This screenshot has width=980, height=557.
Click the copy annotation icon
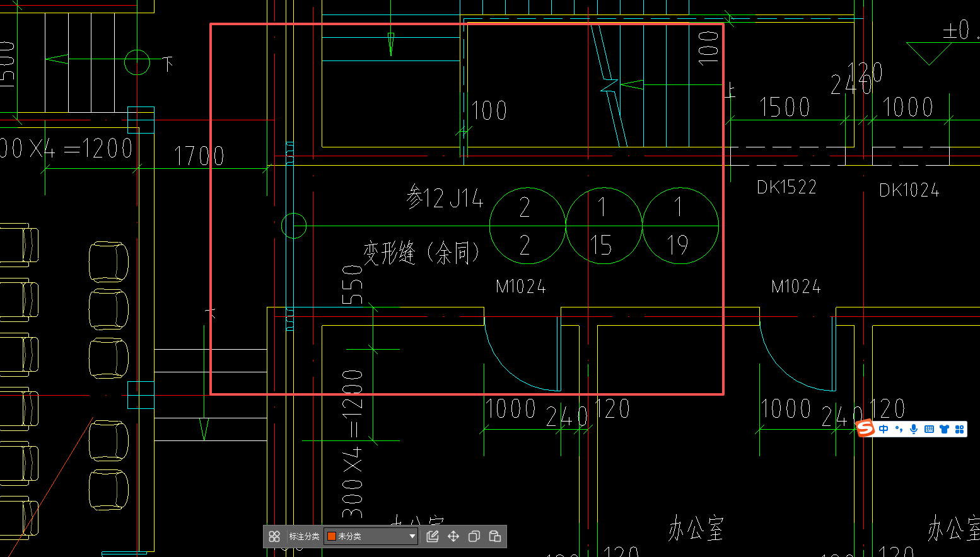[474, 536]
